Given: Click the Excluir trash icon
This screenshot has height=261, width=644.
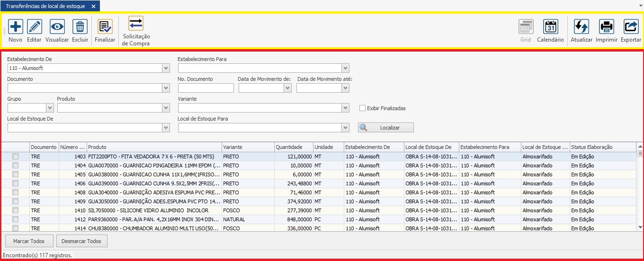Looking at the screenshot, I should (80, 26).
